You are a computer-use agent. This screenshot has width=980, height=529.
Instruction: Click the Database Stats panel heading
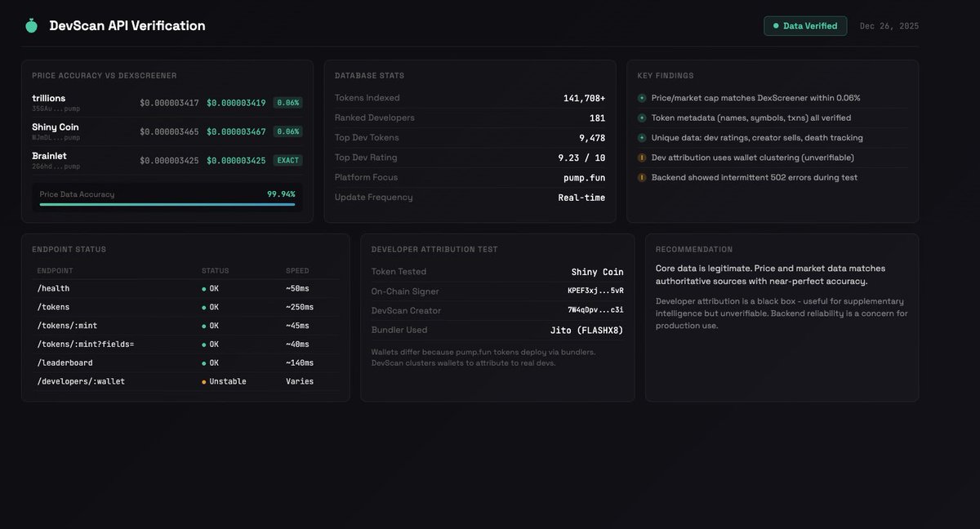point(369,76)
